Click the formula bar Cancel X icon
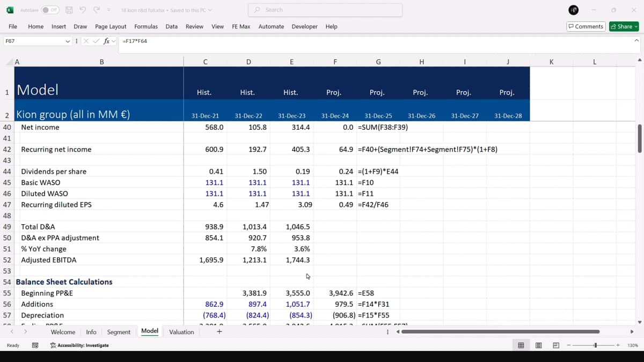Viewport: 644px width, 362px height. 86,41
